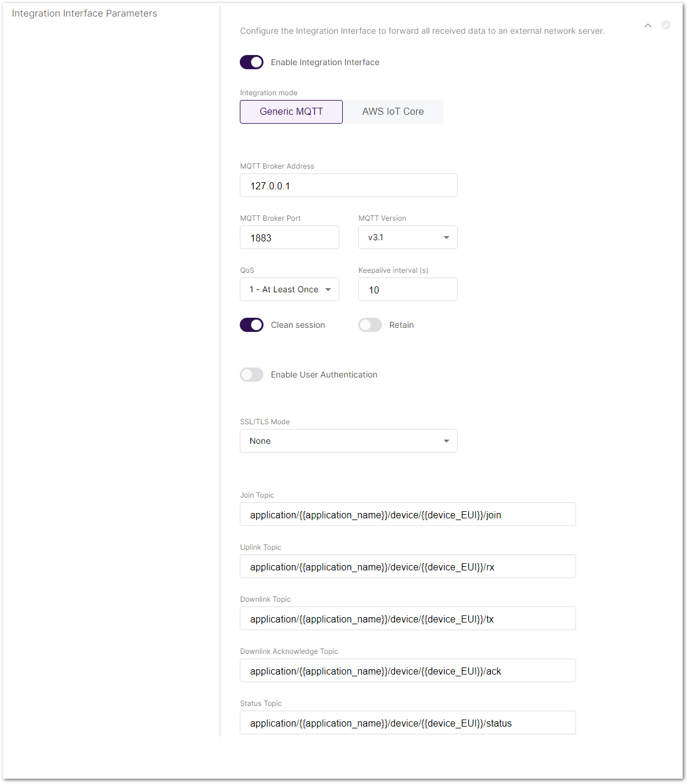This screenshot has height=784, width=688.
Task: Turn off Enable Integration Interface
Action: [x=252, y=62]
